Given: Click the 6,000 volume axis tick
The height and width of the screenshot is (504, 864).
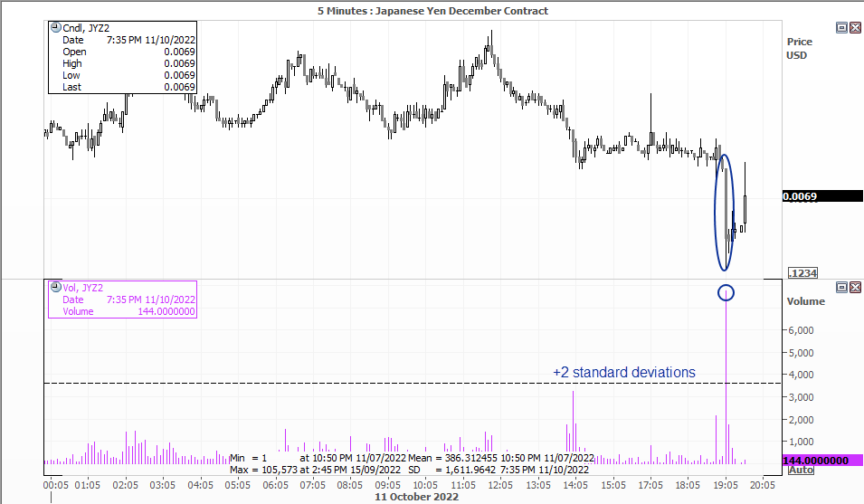Looking at the screenshot, I should [x=802, y=330].
